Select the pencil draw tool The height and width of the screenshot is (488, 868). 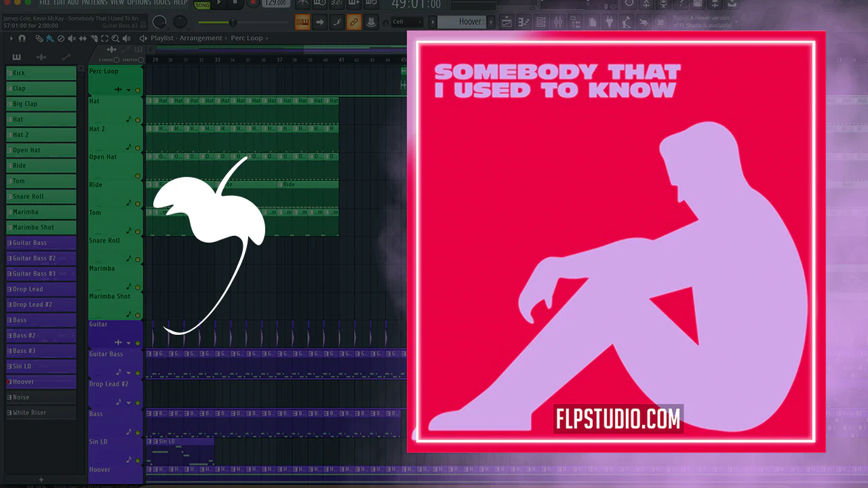[x=40, y=39]
